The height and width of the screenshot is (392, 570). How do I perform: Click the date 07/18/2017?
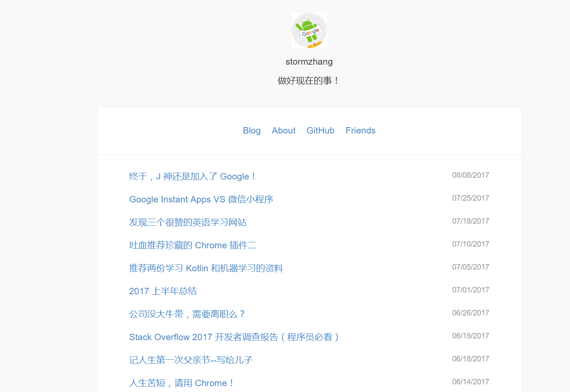(471, 221)
